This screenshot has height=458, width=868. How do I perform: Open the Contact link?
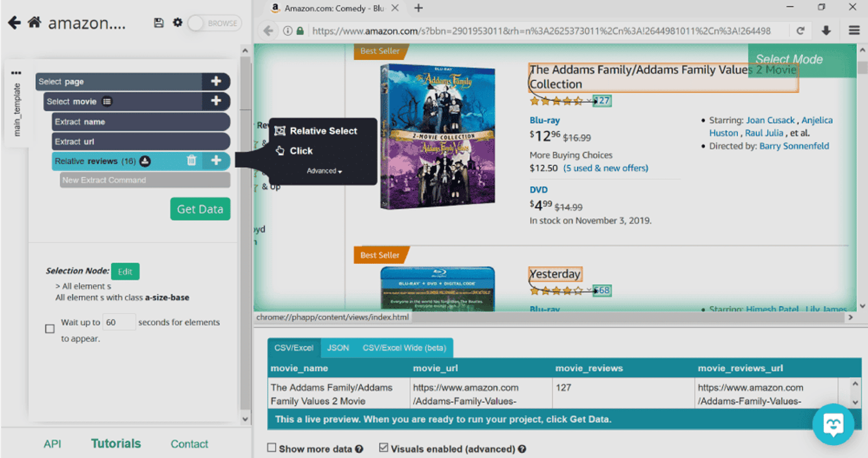[x=189, y=444]
